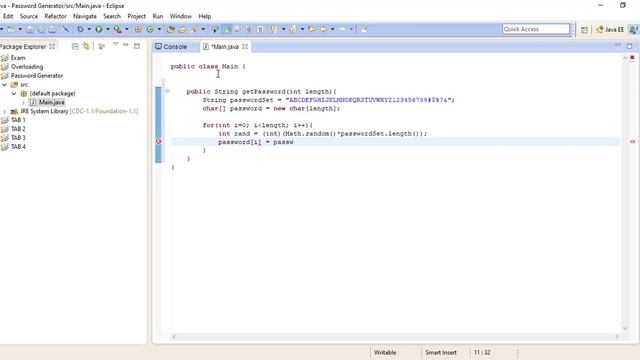Switch to the Console tab
The height and width of the screenshot is (360, 640).
[171, 47]
